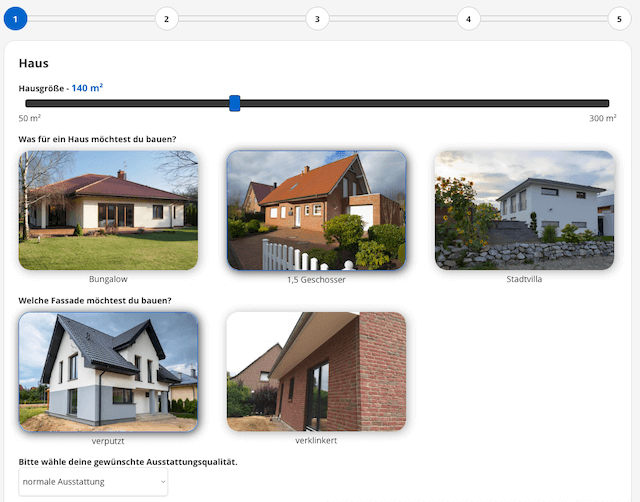Select the 1,5 Geschosser house image
Screen dimensions: 640x502
coord(316,210)
